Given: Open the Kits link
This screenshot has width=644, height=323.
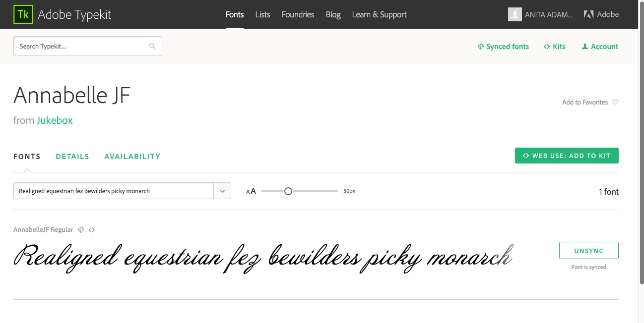Looking at the screenshot, I should tap(555, 47).
